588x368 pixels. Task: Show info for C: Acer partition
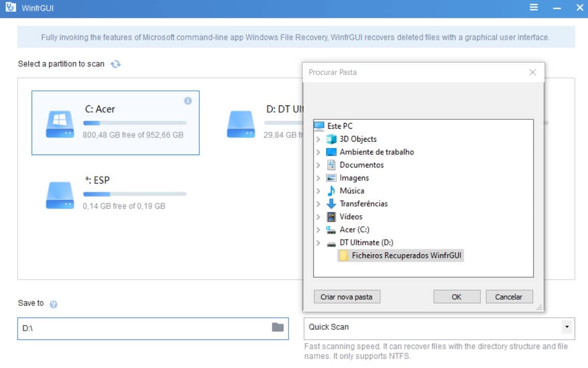coord(188,100)
